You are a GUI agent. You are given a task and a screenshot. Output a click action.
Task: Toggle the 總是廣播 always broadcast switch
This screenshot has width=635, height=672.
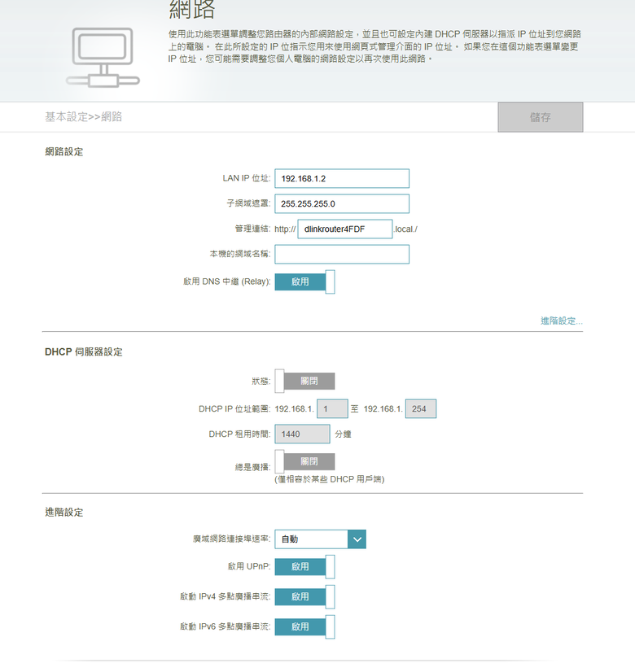click(304, 461)
